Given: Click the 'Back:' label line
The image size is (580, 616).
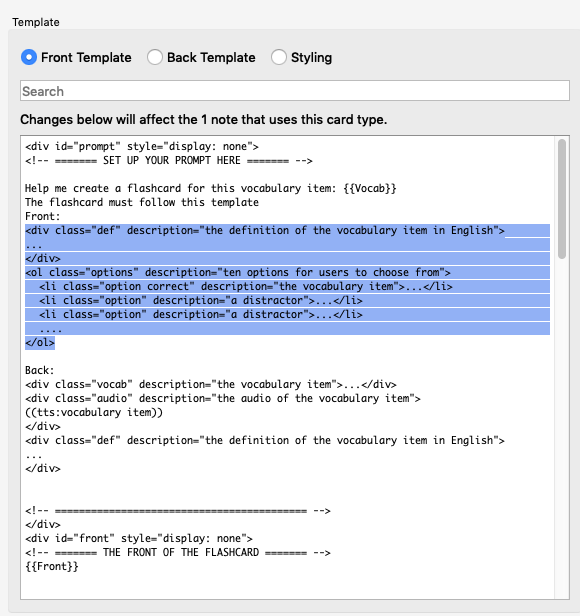Looking at the screenshot, I should (x=40, y=370).
